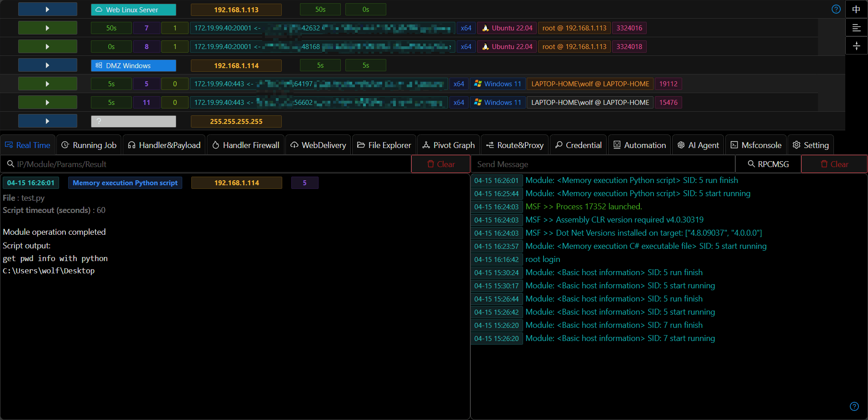868x420 pixels.
Task: Select the 255.255.255.255 IP label
Action: tap(236, 121)
